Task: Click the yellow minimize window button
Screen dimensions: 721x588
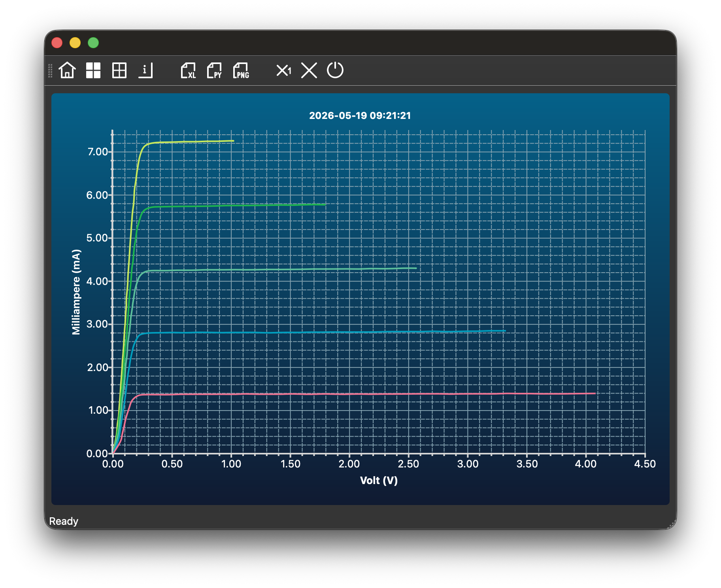Action: (x=75, y=43)
